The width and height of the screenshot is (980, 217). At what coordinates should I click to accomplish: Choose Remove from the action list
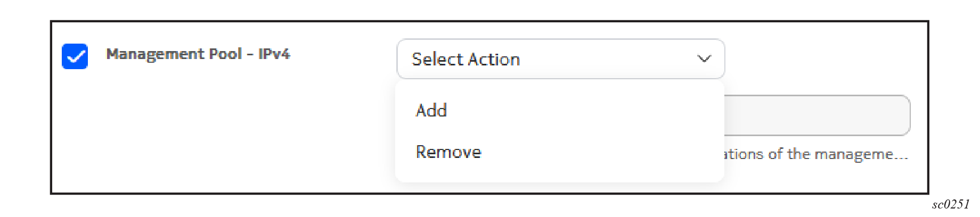pyautogui.click(x=448, y=152)
